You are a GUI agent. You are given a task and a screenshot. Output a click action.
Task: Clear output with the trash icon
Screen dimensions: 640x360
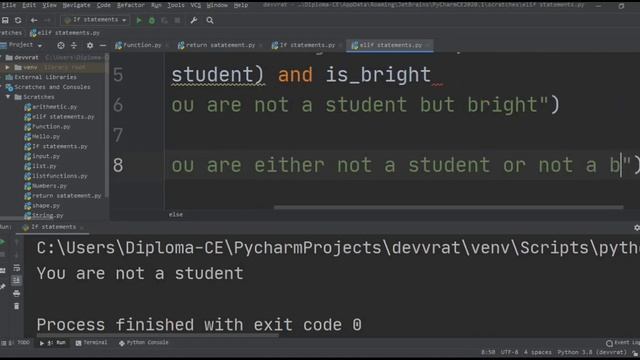click(16, 306)
